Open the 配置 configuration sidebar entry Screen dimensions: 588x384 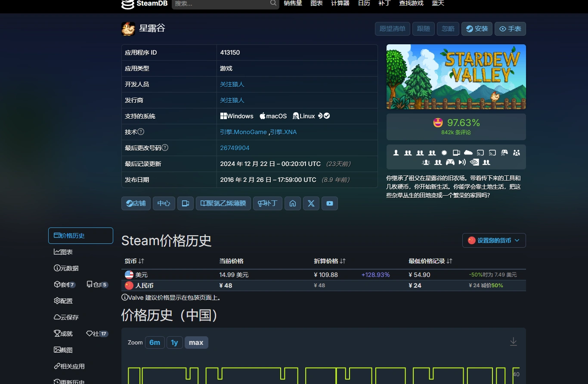point(63,301)
